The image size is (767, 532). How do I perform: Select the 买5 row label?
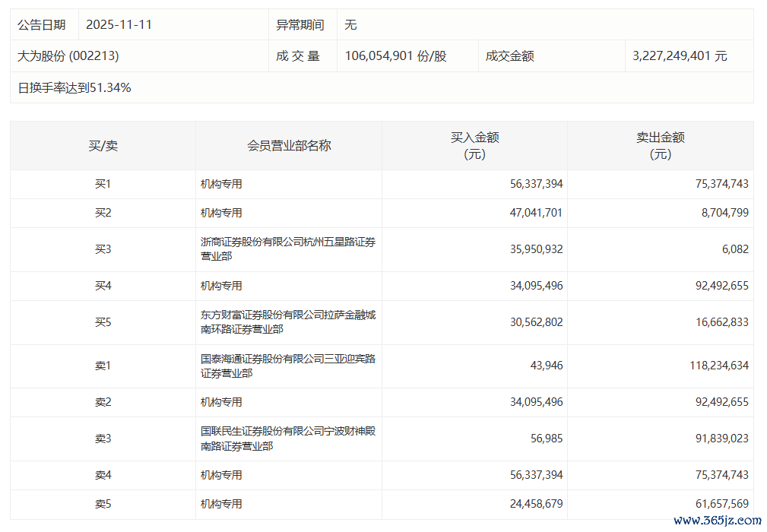coord(103,322)
